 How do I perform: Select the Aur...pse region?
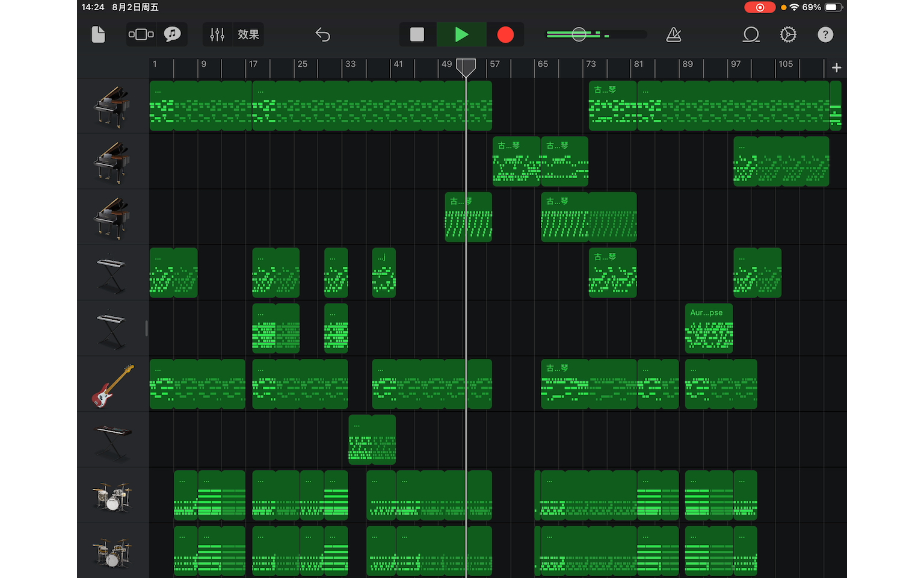709,328
